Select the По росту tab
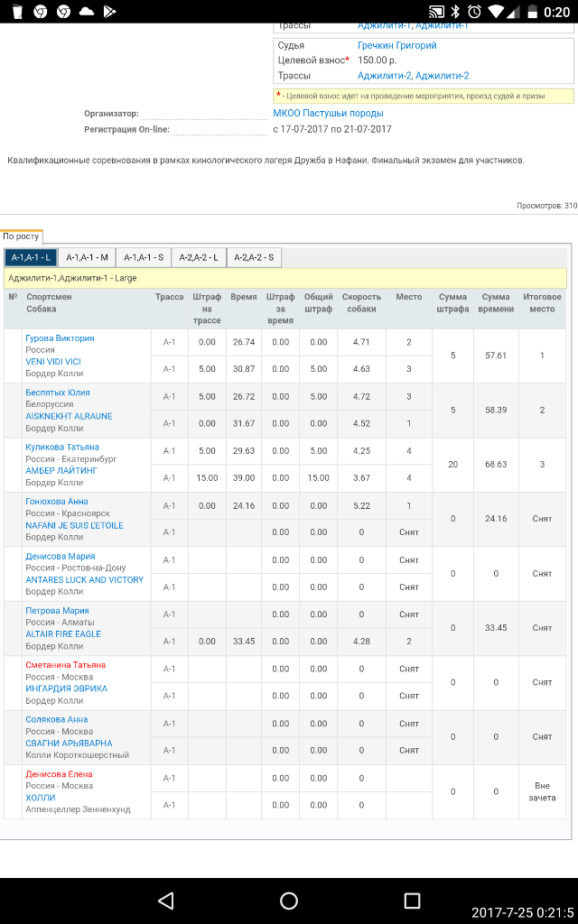The width and height of the screenshot is (578, 924). (21, 236)
